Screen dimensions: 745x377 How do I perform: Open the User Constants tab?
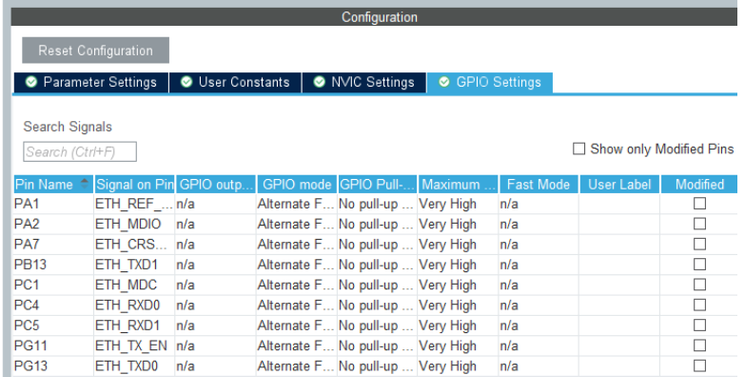[x=235, y=82]
